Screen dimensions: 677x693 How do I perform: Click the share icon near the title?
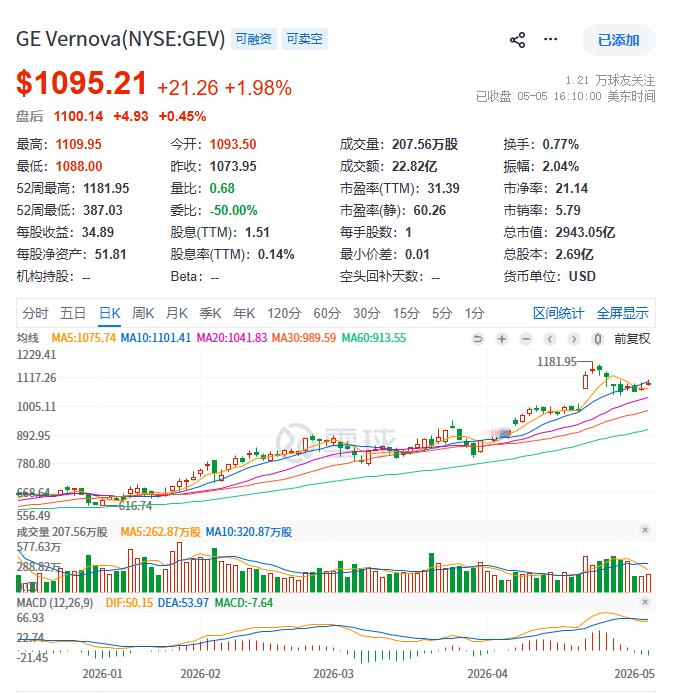[517, 40]
